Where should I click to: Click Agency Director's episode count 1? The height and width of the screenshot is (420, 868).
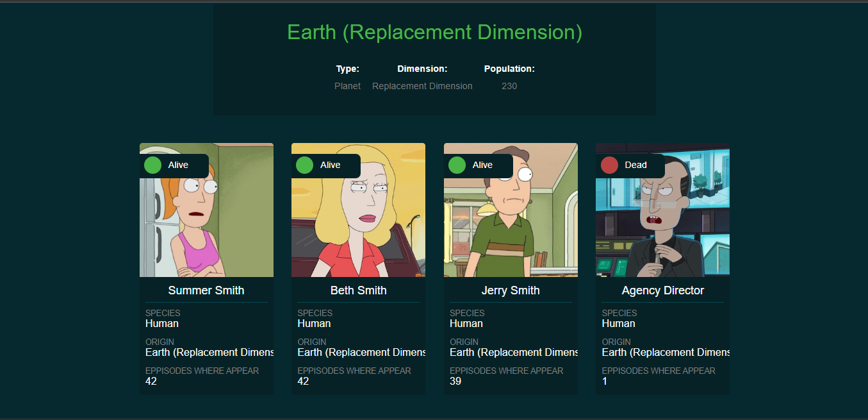pos(605,382)
